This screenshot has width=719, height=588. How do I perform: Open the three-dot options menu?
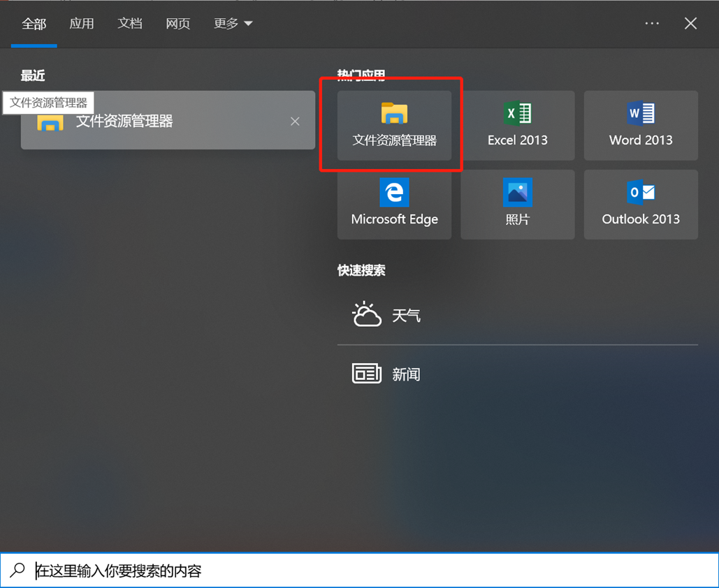[652, 23]
